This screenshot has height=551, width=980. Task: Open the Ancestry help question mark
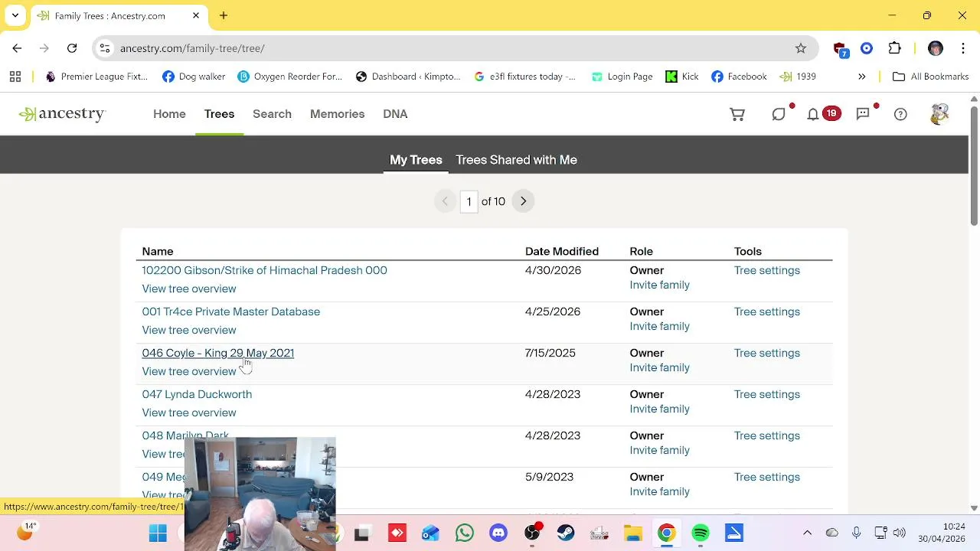(x=900, y=114)
